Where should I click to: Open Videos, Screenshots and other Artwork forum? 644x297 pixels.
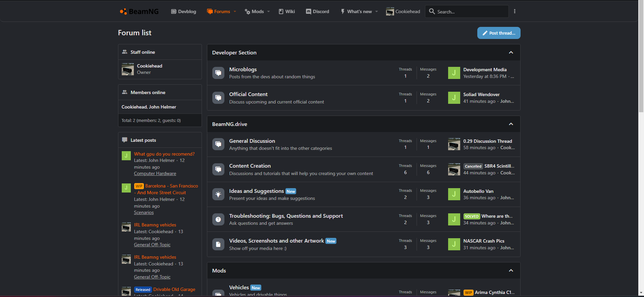pyautogui.click(x=276, y=241)
